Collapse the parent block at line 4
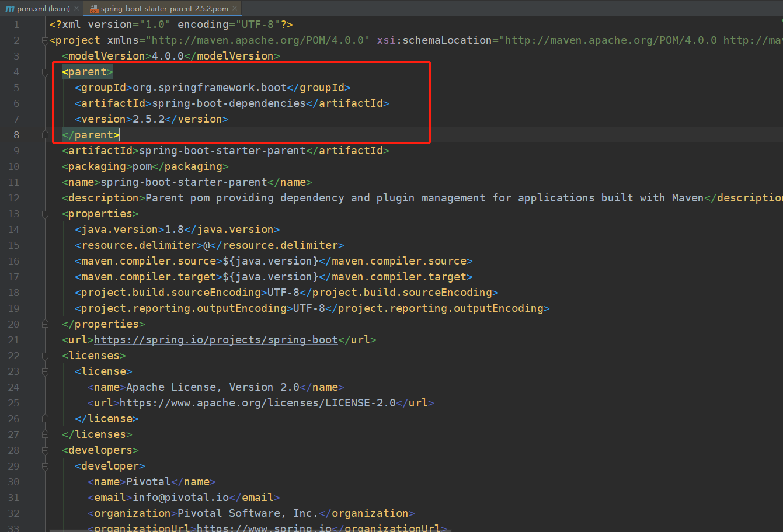 (x=45, y=72)
